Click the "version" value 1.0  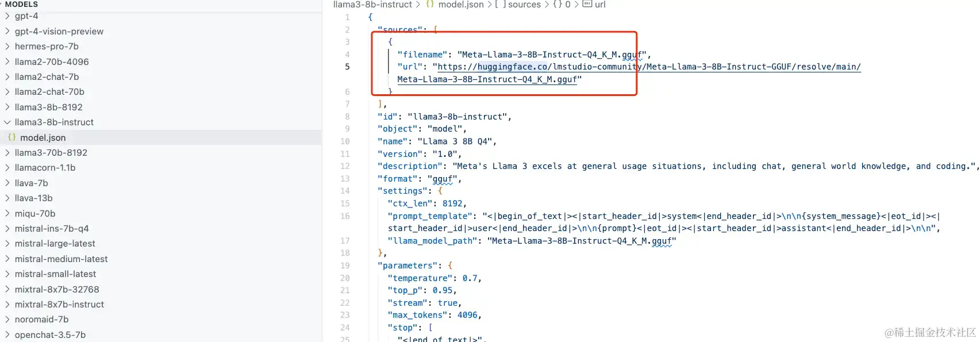click(445, 154)
